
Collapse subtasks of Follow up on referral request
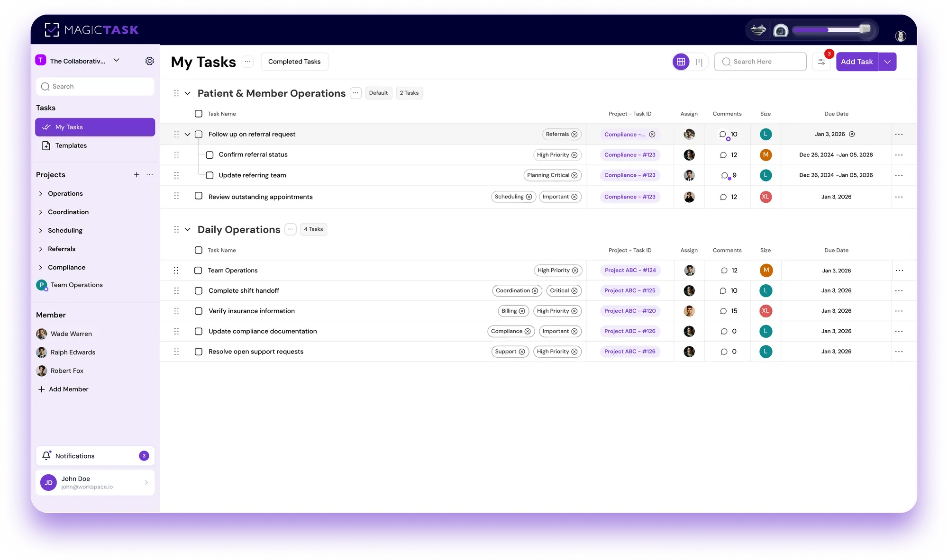tap(188, 135)
